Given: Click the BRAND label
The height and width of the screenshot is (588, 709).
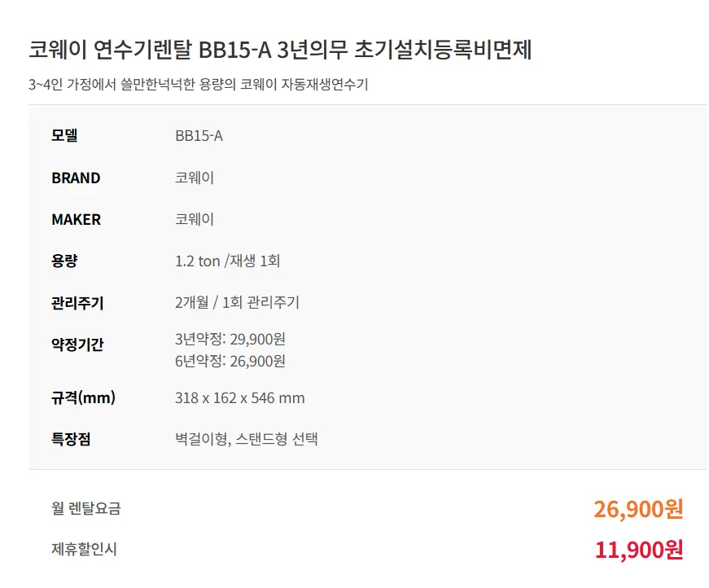Looking at the screenshot, I should point(76,178).
